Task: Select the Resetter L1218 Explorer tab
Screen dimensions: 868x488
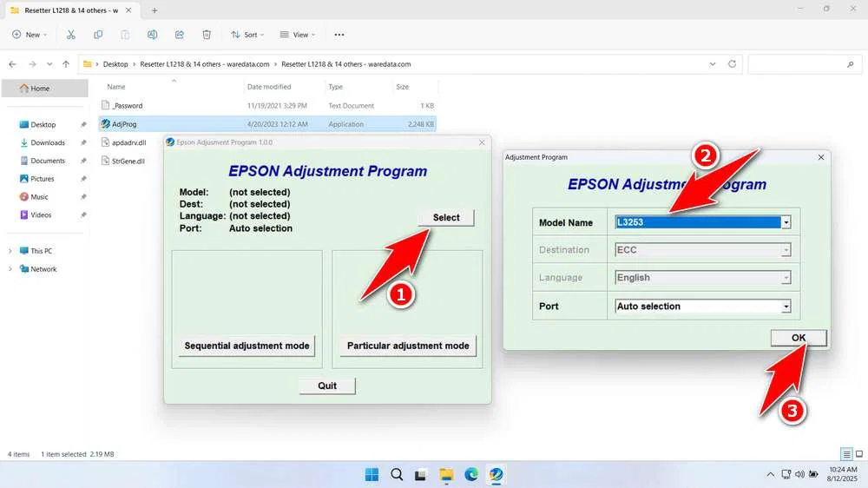Action: click(71, 10)
